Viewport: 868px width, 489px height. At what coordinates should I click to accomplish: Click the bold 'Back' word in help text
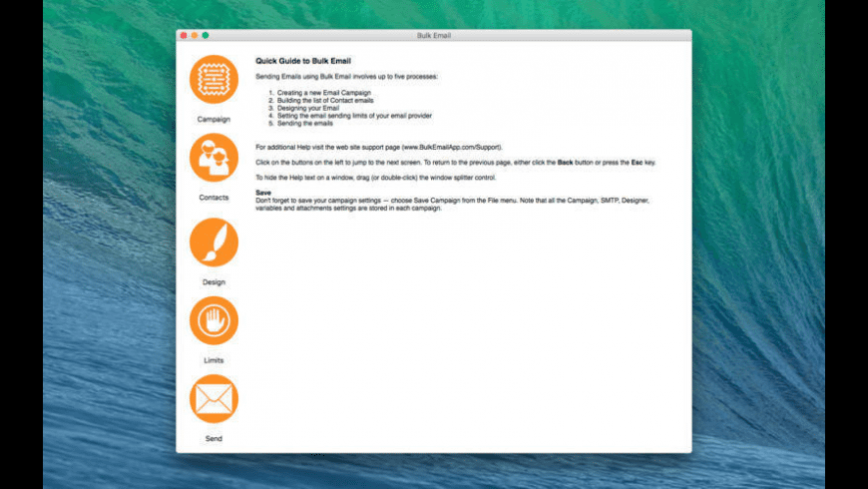click(565, 163)
